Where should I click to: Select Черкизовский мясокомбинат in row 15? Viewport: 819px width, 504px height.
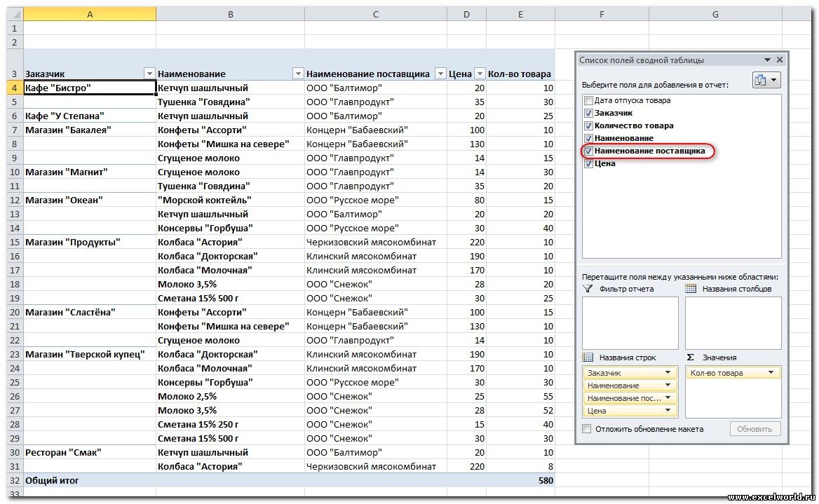click(376, 243)
